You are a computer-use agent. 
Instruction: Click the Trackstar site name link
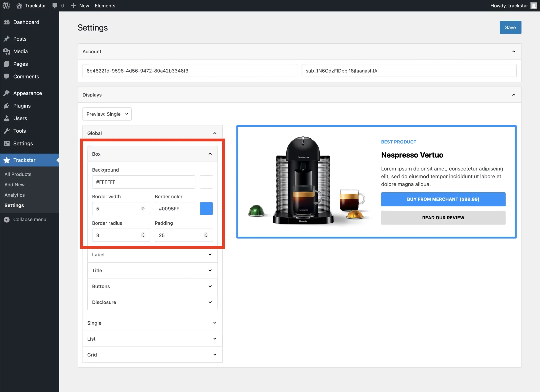(35, 6)
